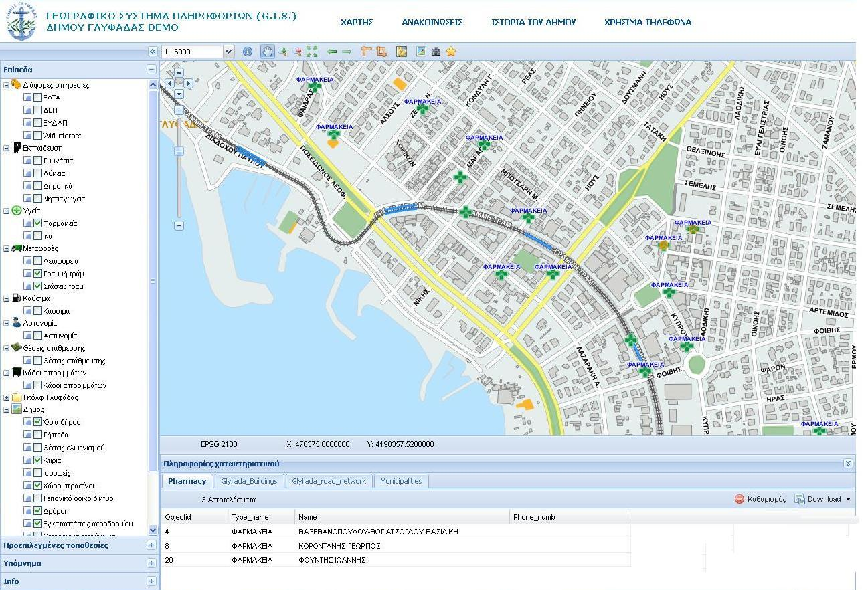Switch to the Glyfada_Buildings tab

(249, 481)
